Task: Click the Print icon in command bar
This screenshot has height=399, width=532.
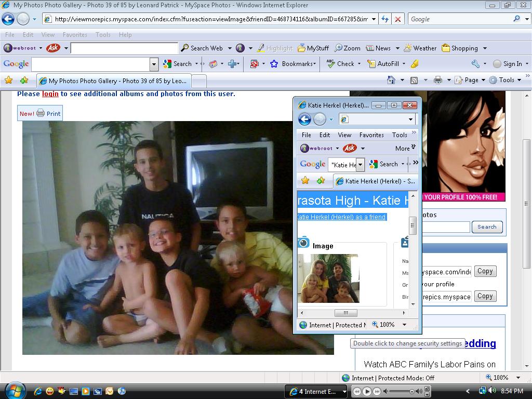Action: pos(437,80)
